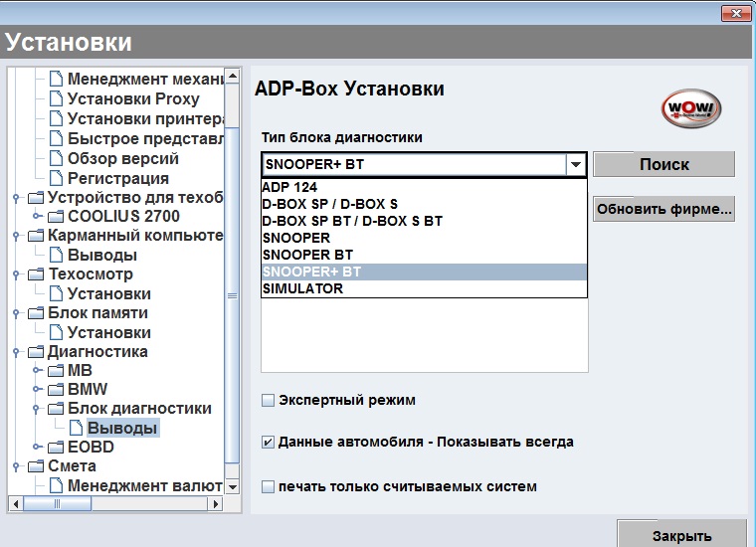Collapse the Смета node toggle
This screenshot has height=547, width=756.
(16, 466)
